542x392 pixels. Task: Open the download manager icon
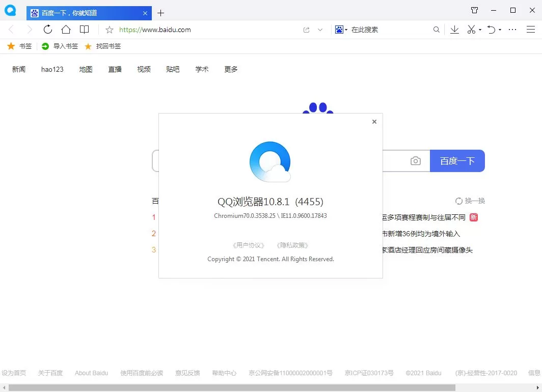pos(454,30)
